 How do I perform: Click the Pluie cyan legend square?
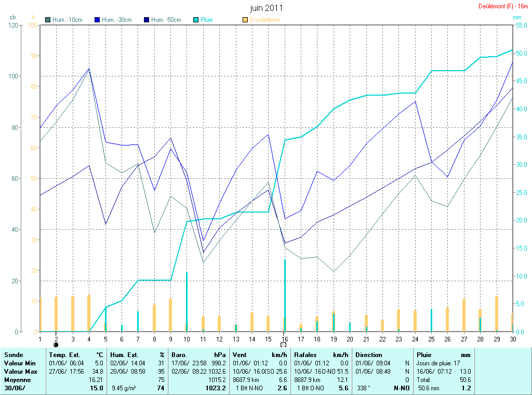coord(196,20)
